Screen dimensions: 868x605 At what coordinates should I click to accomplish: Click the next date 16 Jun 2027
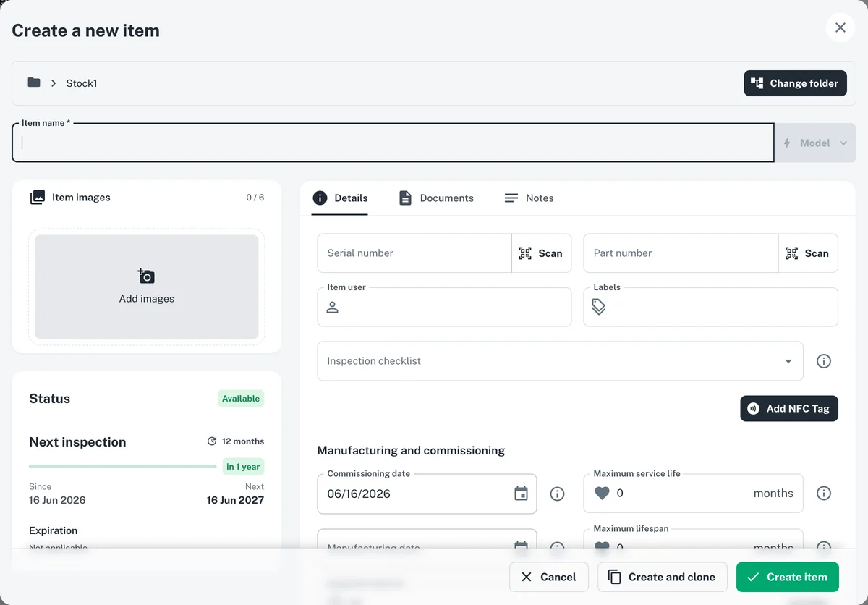click(x=235, y=500)
